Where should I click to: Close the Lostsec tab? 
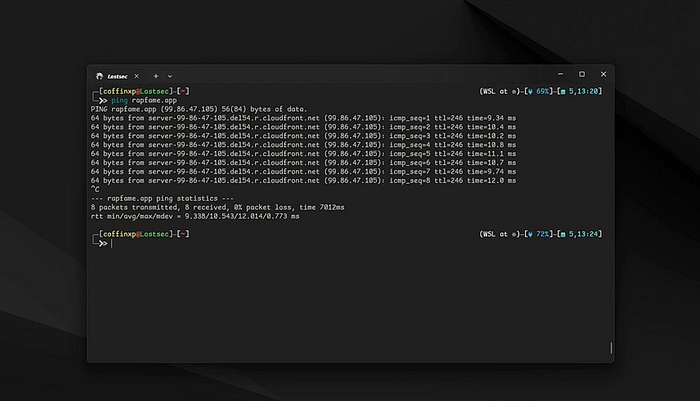pyautogui.click(x=137, y=76)
